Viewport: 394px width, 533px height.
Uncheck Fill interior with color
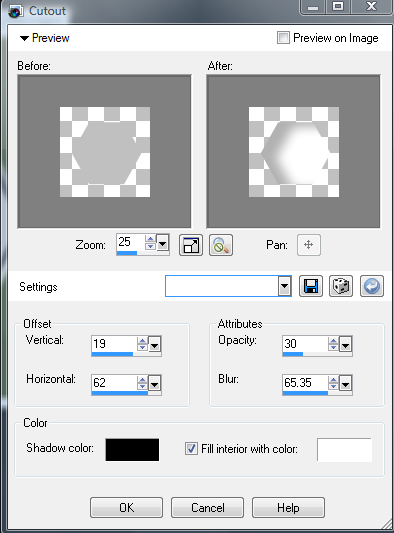[x=191, y=448]
